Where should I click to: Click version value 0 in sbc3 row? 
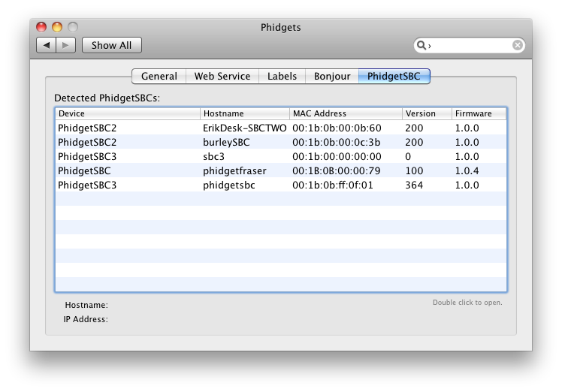tap(408, 157)
